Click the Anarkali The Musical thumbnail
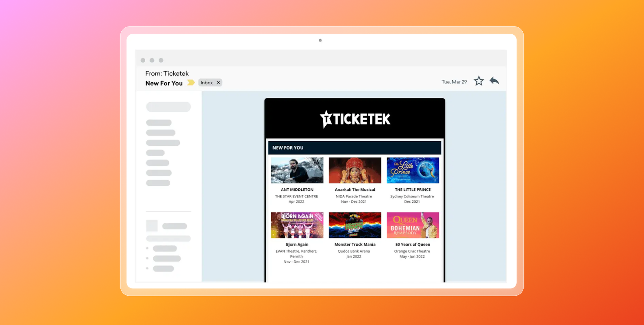644x325 pixels. click(x=355, y=170)
